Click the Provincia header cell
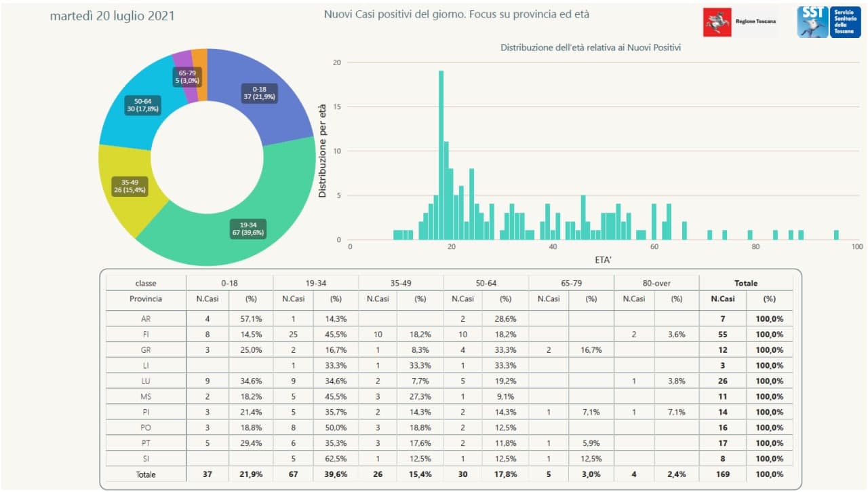Image resolution: width=868 pixels, height=492 pixels. coord(145,299)
